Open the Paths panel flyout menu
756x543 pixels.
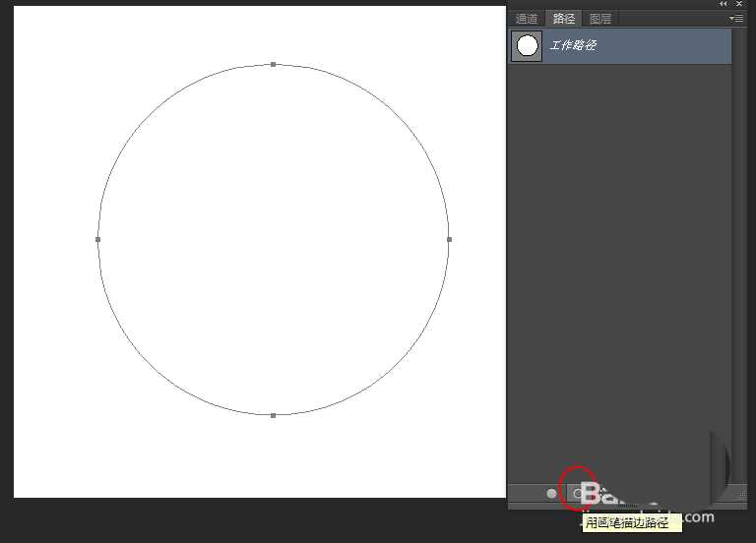click(x=735, y=19)
